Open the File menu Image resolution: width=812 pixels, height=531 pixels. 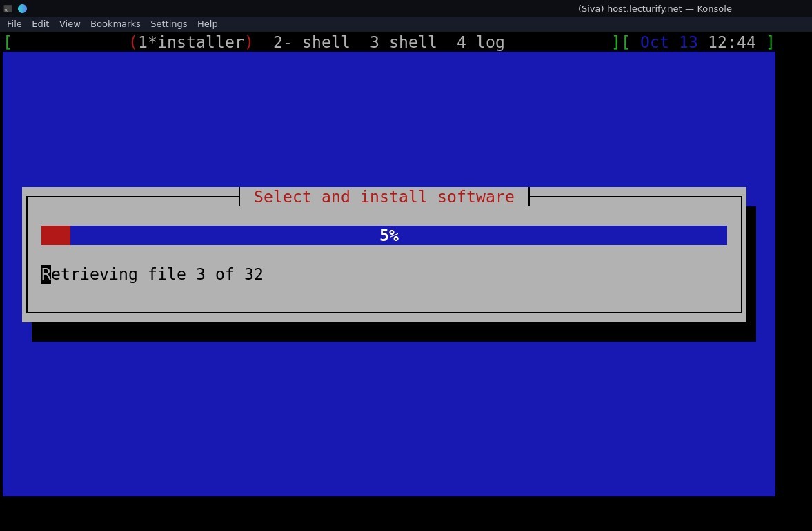tap(14, 24)
